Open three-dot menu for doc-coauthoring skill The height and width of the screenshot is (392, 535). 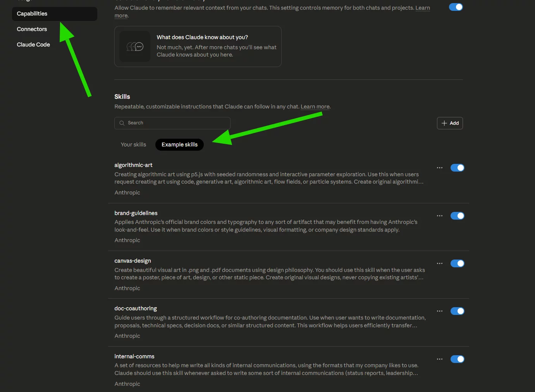pos(439,311)
